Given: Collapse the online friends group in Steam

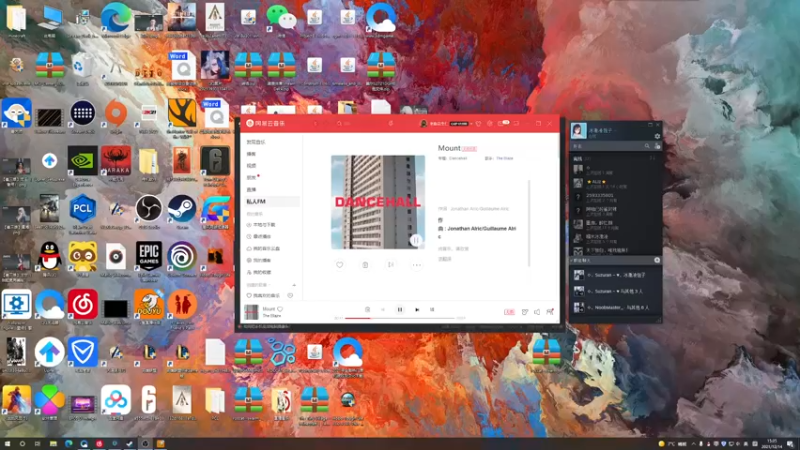Looking at the screenshot, I should coord(580,159).
